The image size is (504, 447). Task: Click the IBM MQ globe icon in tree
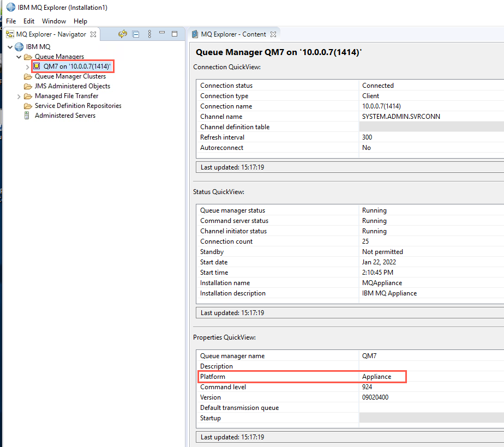[19, 47]
